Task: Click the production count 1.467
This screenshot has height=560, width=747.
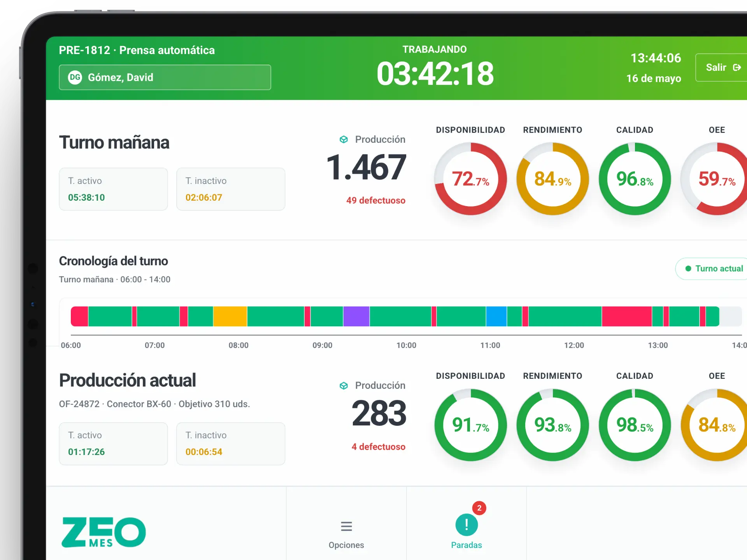Action: 366,168
